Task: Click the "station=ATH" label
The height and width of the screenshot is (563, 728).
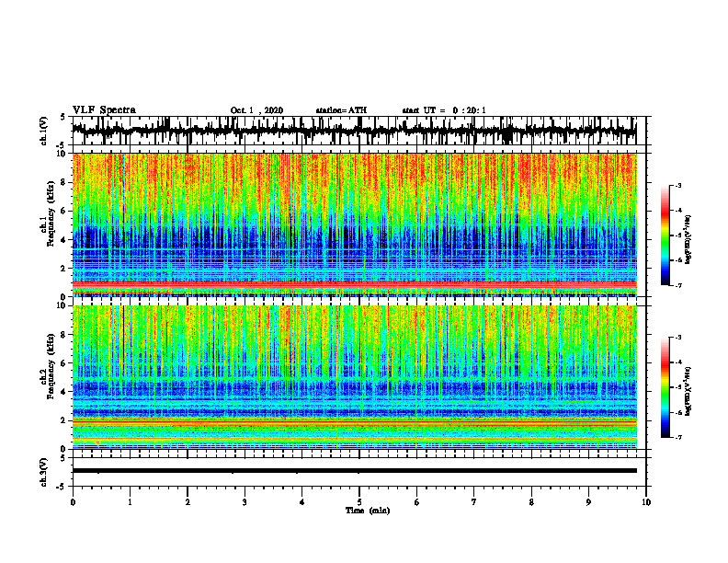Action: [341, 110]
